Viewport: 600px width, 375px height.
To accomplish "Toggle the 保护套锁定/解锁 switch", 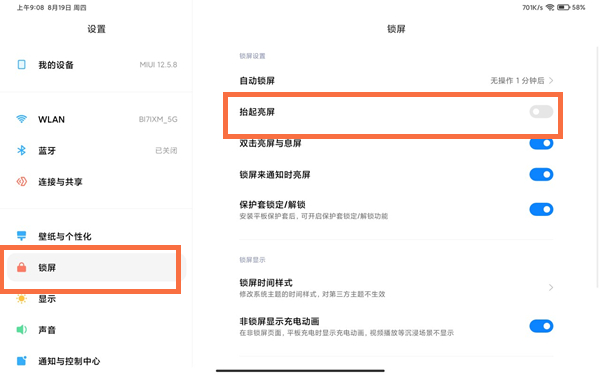I will pyautogui.click(x=541, y=209).
